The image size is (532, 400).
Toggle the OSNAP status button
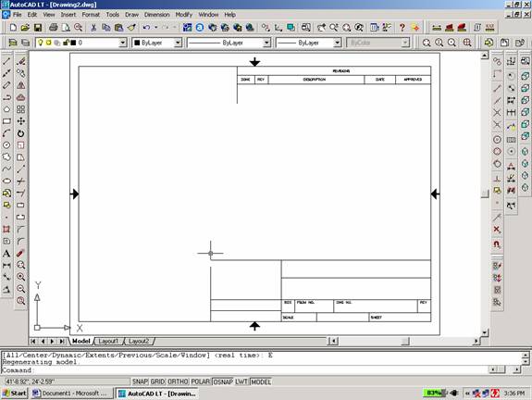coord(223,381)
